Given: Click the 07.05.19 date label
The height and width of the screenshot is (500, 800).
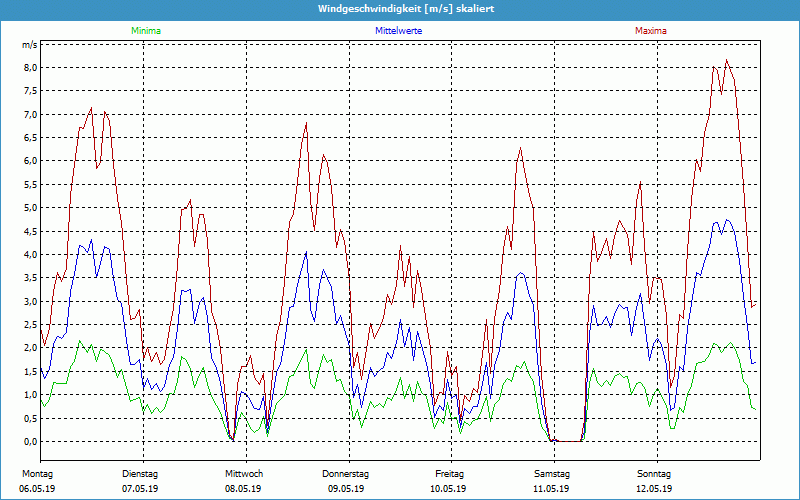Looking at the screenshot, I should [140, 489].
